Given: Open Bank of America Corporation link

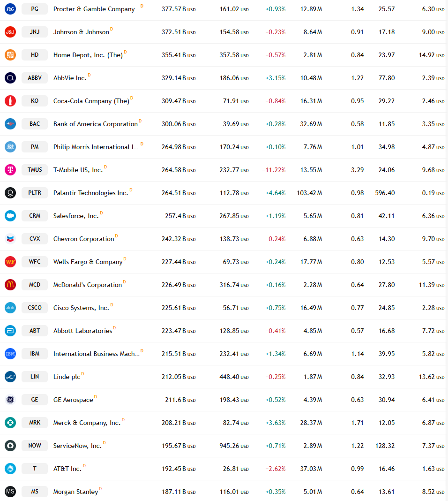Looking at the screenshot, I should 96,124.
